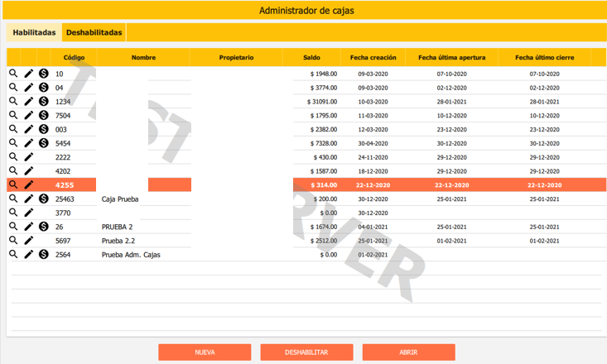Click magnifier icon for caja 10

[13, 74]
